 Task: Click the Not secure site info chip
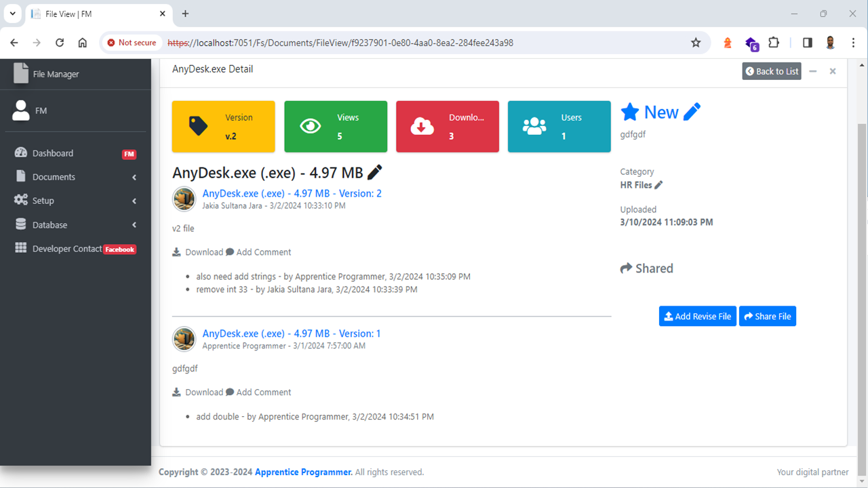[132, 43]
